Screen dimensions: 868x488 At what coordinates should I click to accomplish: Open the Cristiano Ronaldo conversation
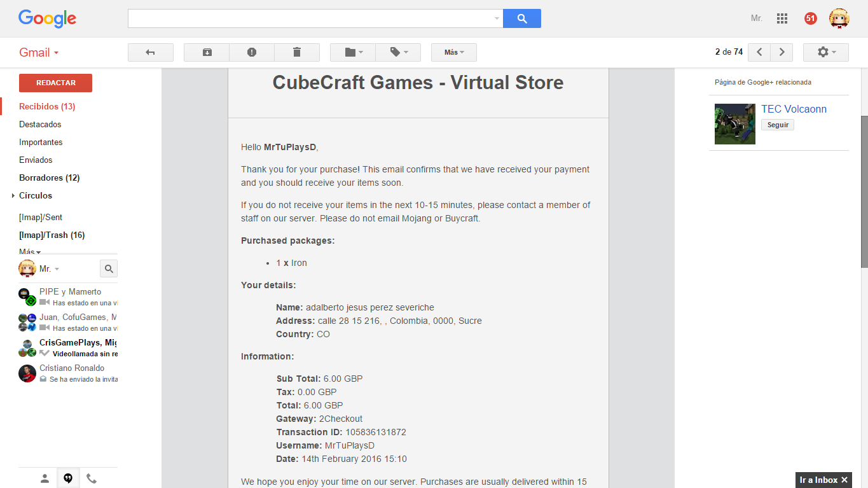67,373
